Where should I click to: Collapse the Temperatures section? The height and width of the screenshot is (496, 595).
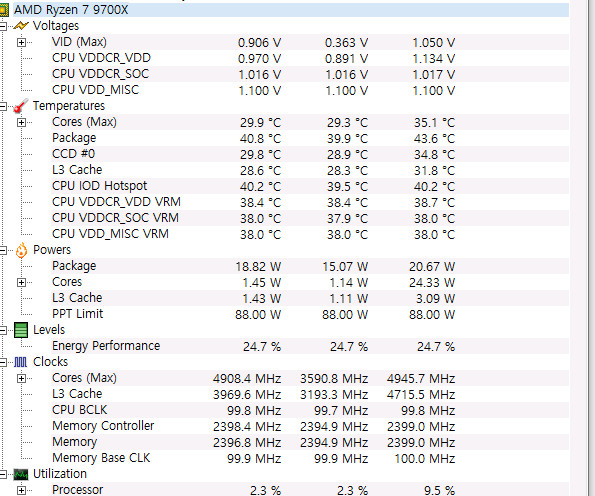click(x=3, y=106)
